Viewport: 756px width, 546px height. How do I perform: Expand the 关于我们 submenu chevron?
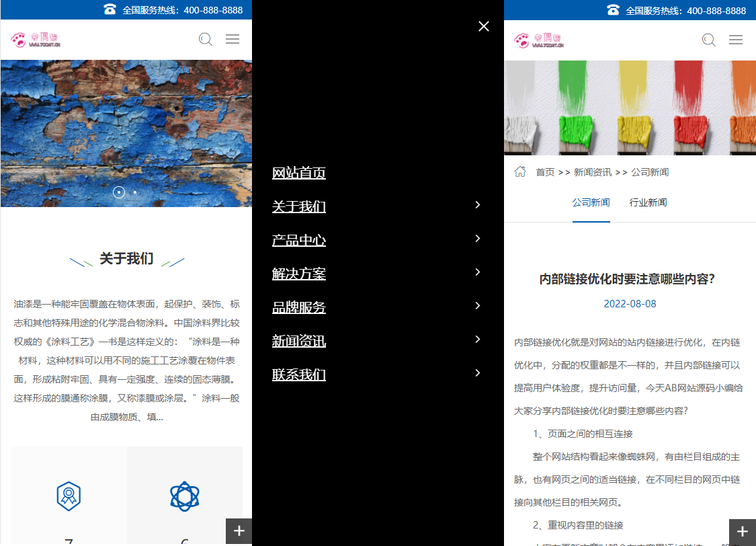point(477,205)
